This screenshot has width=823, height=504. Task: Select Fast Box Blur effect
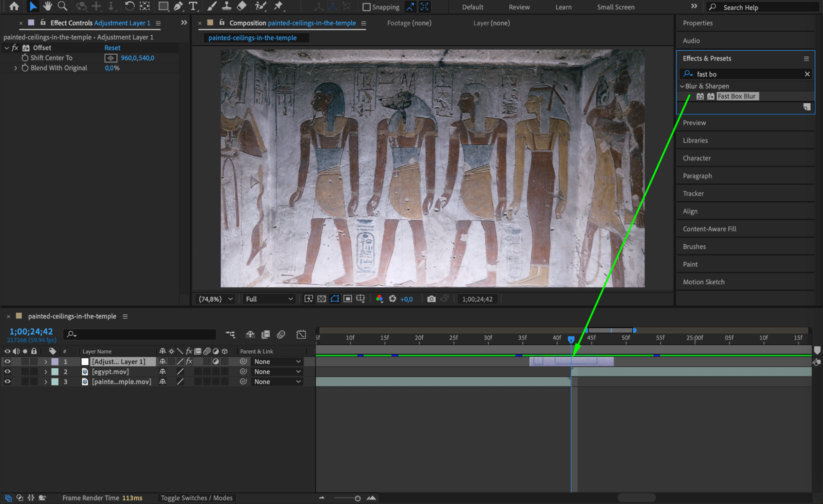737,96
